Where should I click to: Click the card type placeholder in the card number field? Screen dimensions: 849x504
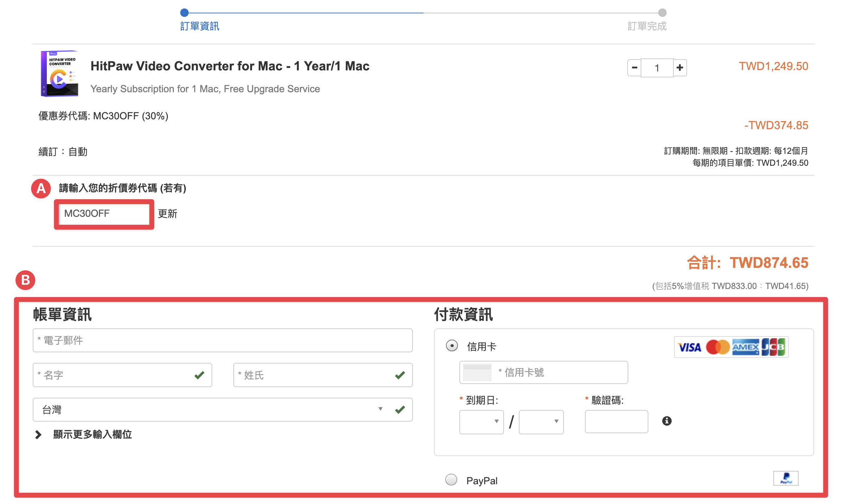pyautogui.click(x=477, y=372)
